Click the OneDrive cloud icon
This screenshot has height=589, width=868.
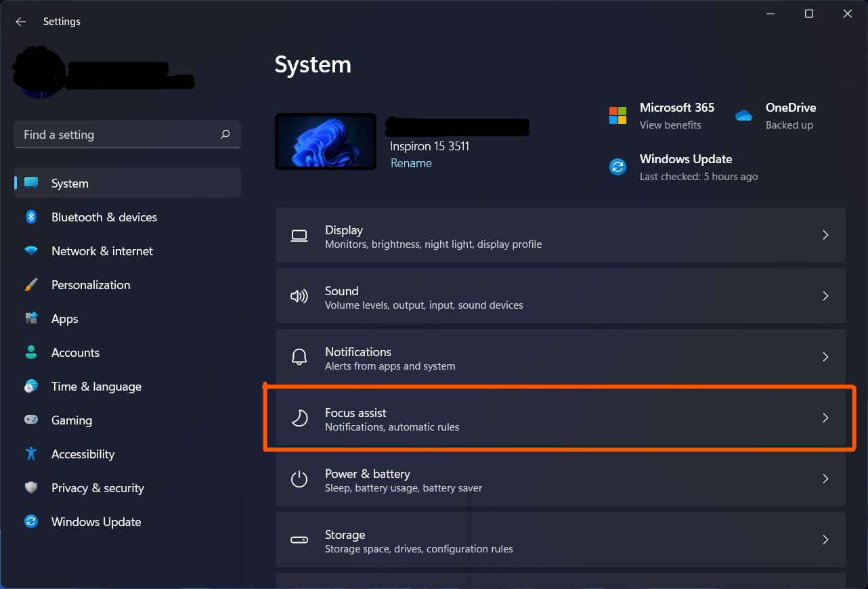[x=743, y=116]
